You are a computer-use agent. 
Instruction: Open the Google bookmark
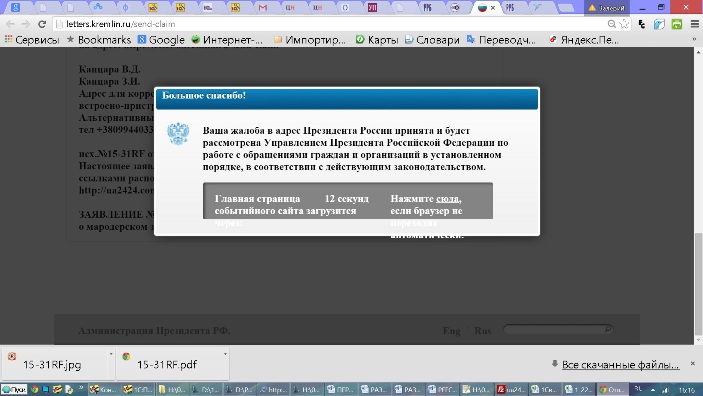(161, 40)
